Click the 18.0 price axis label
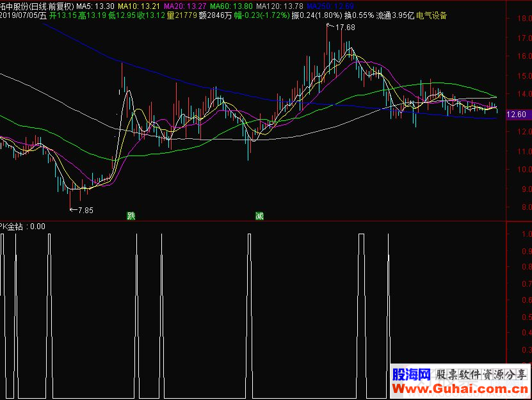This screenshot has width=532, height=400. click(524, 19)
